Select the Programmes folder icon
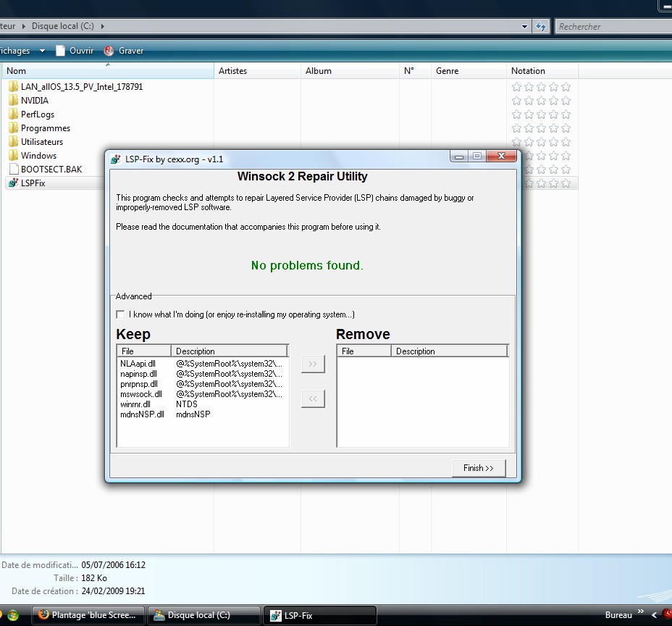The width and height of the screenshot is (672, 626). (x=13, y=128)
